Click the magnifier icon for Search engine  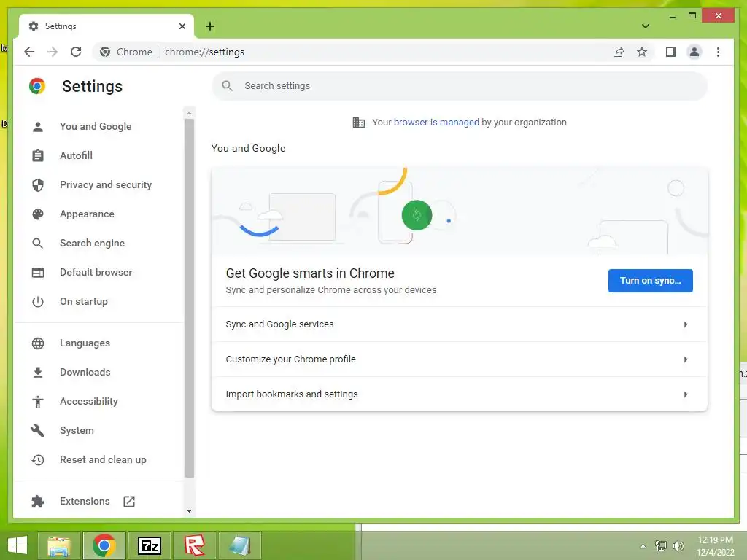click(38, 244)
